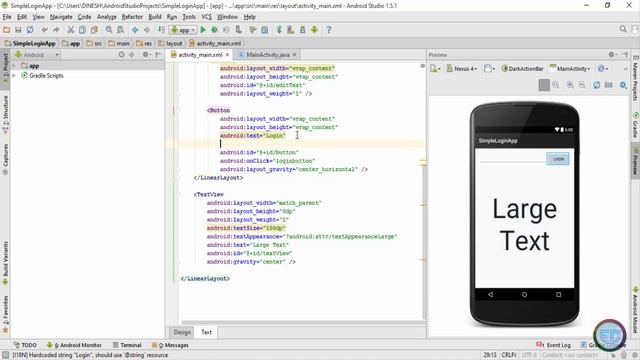
Task: Click the layout folder breadcrumb
Action: coord(171,43)
